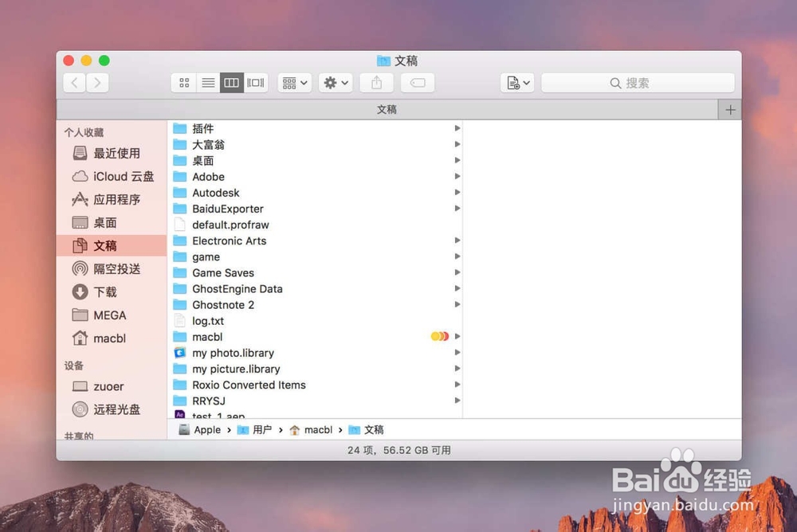Expand the Electronic Arts folder arrow
The height and width of the screenshot is (532, 797).
[457, 241]
